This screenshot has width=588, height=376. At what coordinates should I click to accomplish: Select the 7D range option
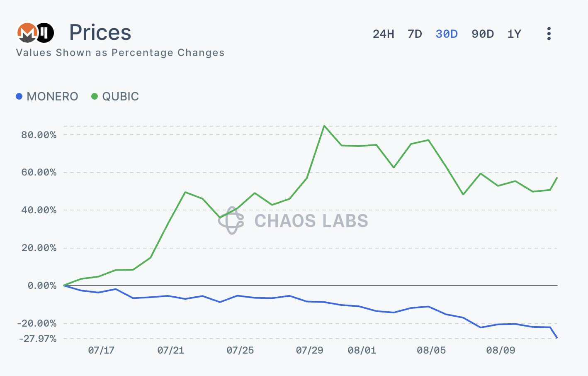click(415, 34)
